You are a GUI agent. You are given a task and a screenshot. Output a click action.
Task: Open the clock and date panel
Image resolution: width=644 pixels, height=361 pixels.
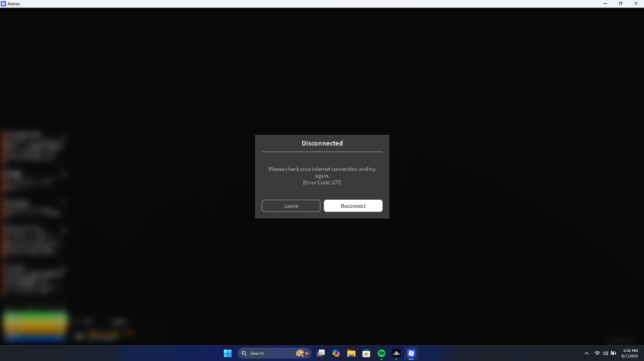click(629, 353)
